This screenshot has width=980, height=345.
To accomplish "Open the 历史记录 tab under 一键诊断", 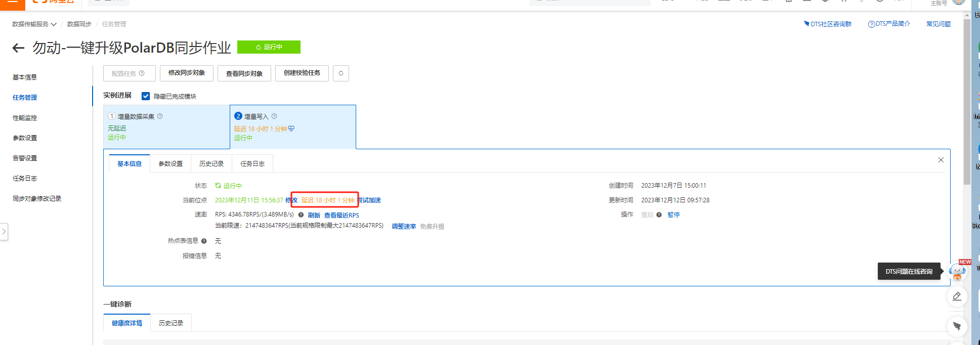I will pos(171,323).
